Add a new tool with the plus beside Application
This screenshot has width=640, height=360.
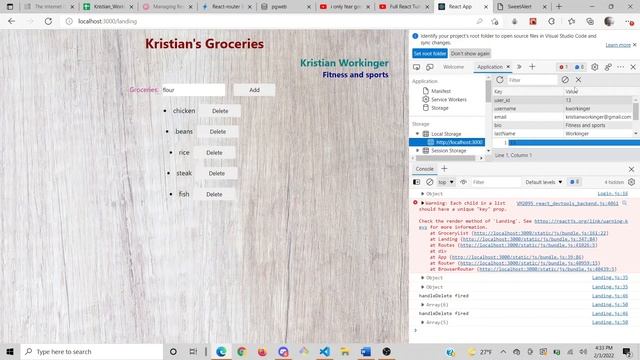pyautogui.click(x=532, y=67)
